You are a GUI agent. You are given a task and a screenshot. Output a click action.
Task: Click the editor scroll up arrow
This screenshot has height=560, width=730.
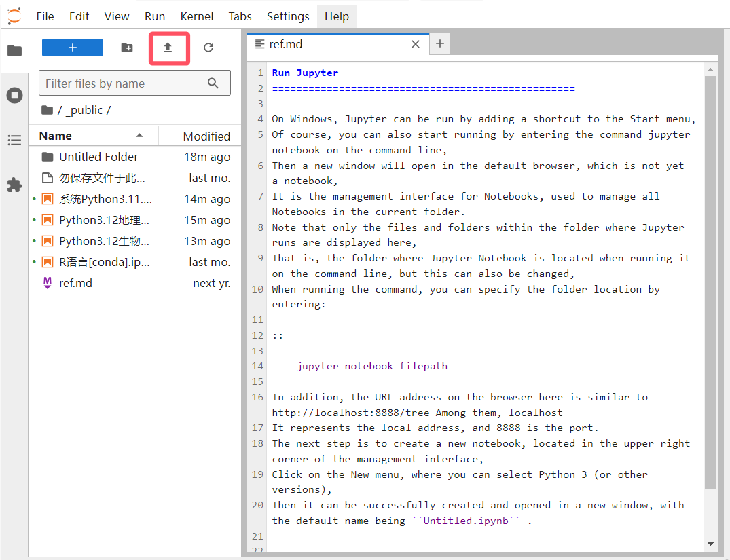tap(710, 70)
